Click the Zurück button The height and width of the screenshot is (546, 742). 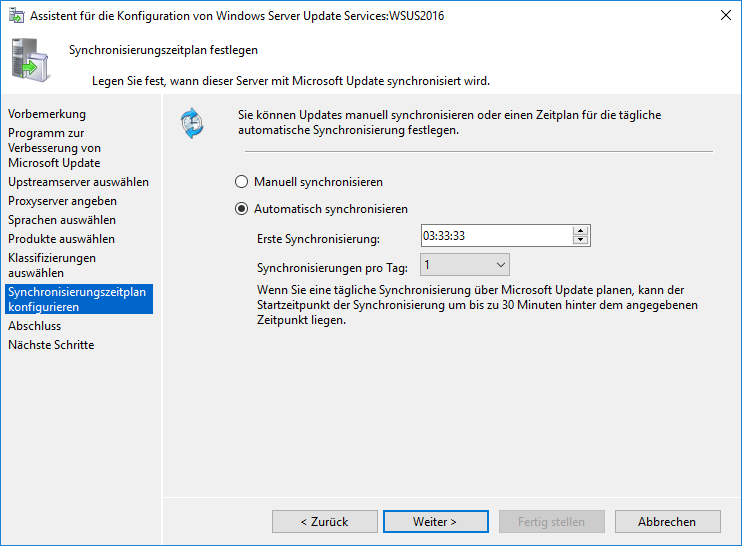pyautogui.click(x=325, y=521)
